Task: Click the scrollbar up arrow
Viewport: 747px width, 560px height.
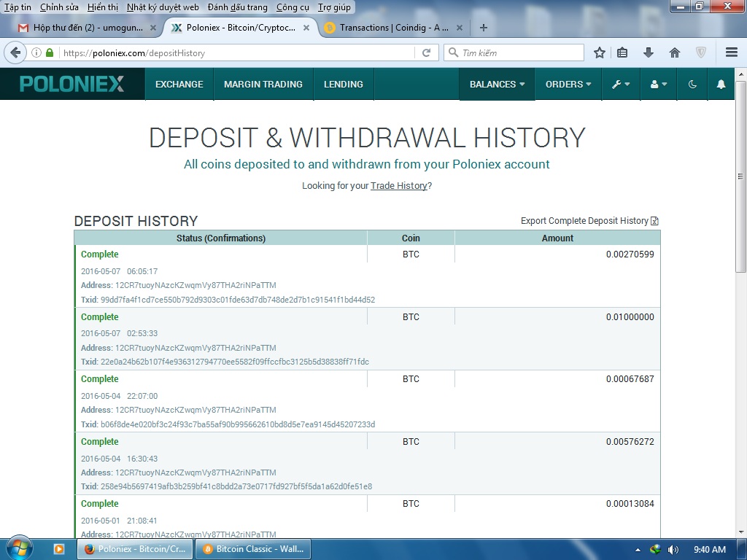Action: 740,75
